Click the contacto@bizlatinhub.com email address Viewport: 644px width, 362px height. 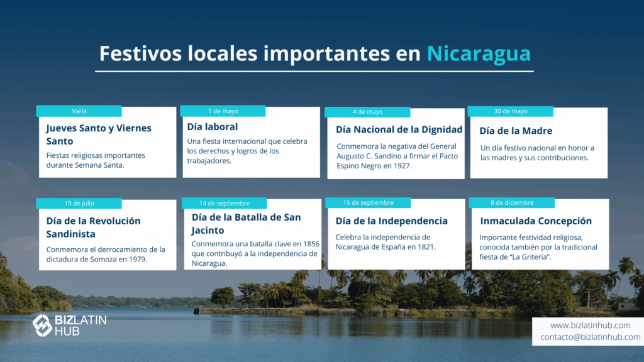click(x=590, y=337)
